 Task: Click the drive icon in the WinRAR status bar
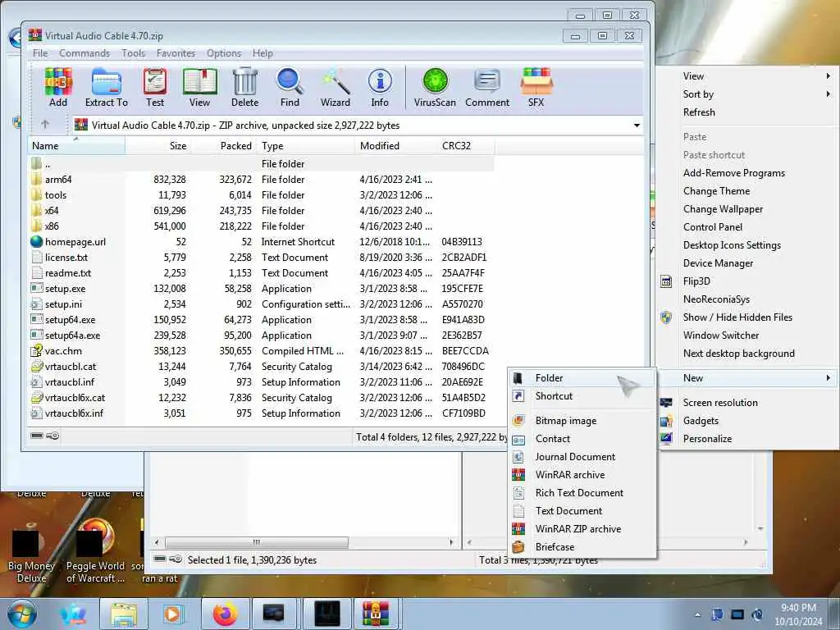(36, 436)
